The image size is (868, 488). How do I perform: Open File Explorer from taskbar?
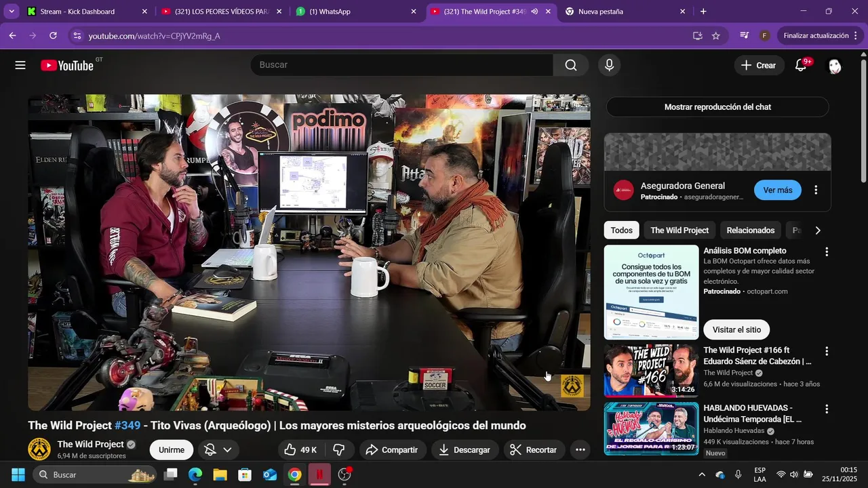pyautogui.click(x=220, y=474)
